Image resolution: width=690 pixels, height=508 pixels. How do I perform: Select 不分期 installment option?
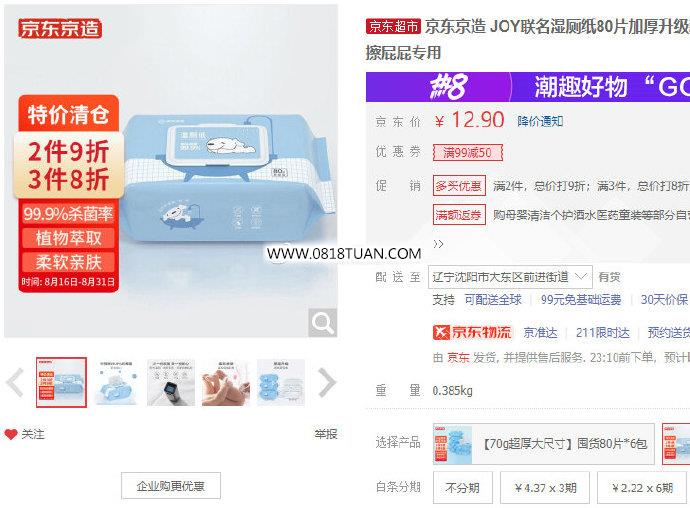[x=462, y=487]
